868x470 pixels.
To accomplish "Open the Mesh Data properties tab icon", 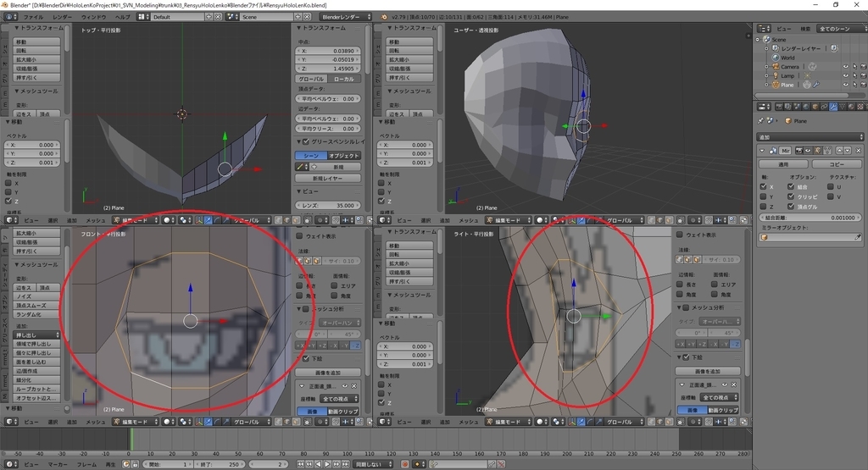I will (x=842, y=106).
